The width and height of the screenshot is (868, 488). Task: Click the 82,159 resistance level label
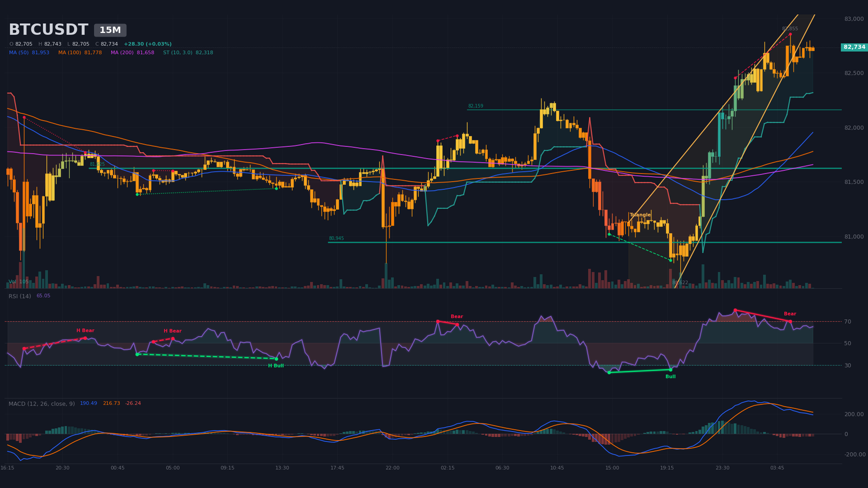(x=476, y=106)
